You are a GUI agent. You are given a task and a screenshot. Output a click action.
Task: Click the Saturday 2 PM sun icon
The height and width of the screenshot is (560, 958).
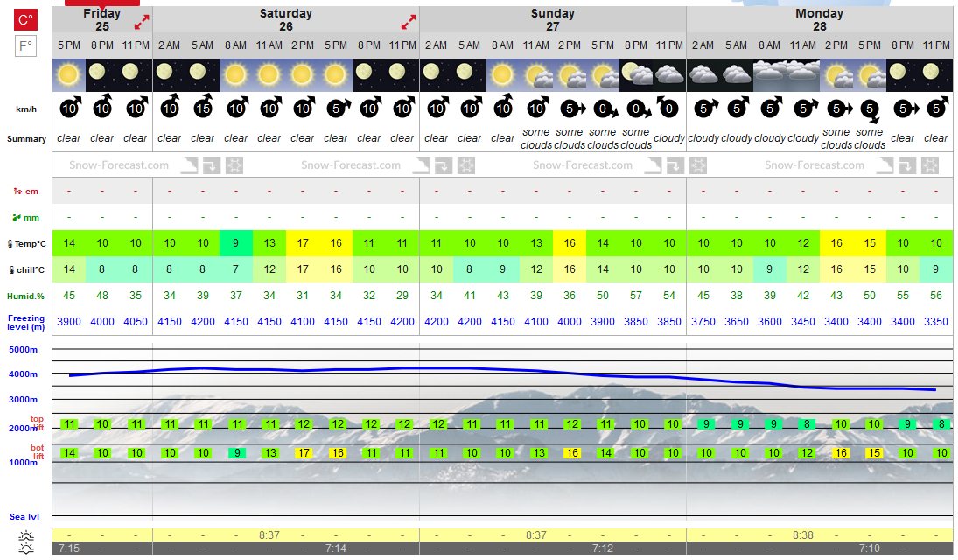[302, 74]
